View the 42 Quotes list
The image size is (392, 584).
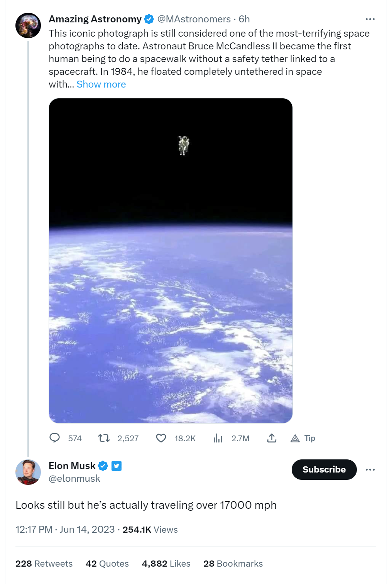(107, 564)
